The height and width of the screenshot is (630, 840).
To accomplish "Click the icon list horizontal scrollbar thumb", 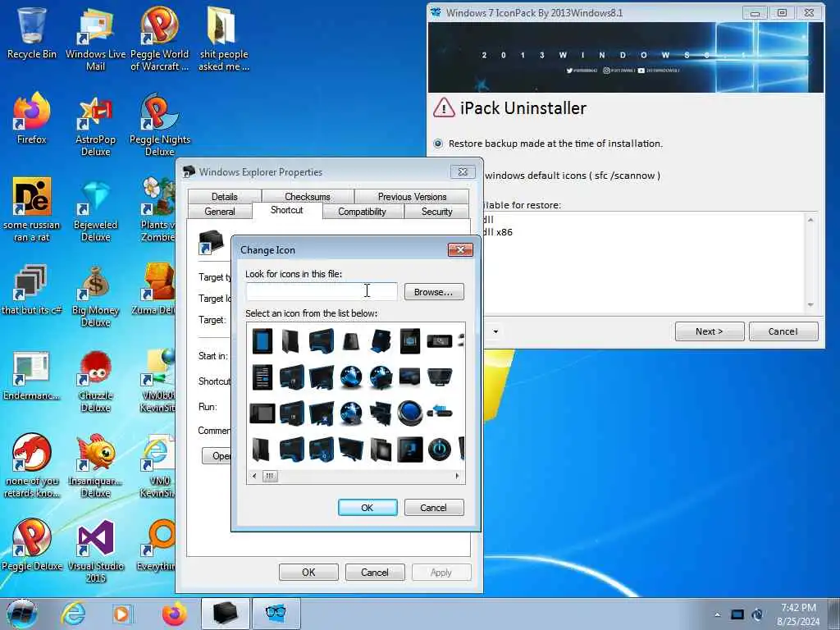I will pos(269,476).
